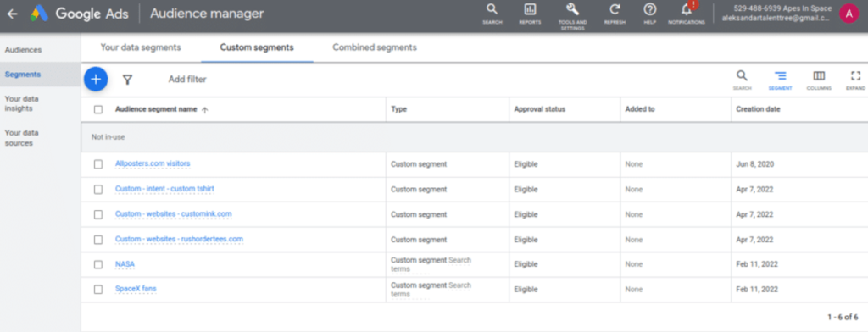Click Feb 11, 2022 in SpaceX fans row
The image size is (868, 332).
point(757,290)
